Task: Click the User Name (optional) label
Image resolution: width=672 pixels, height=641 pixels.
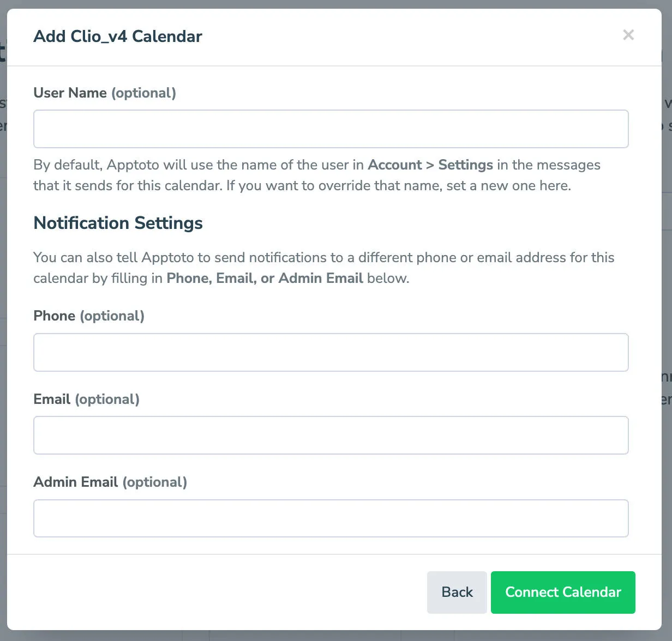Action: click(x=105, y=93)
